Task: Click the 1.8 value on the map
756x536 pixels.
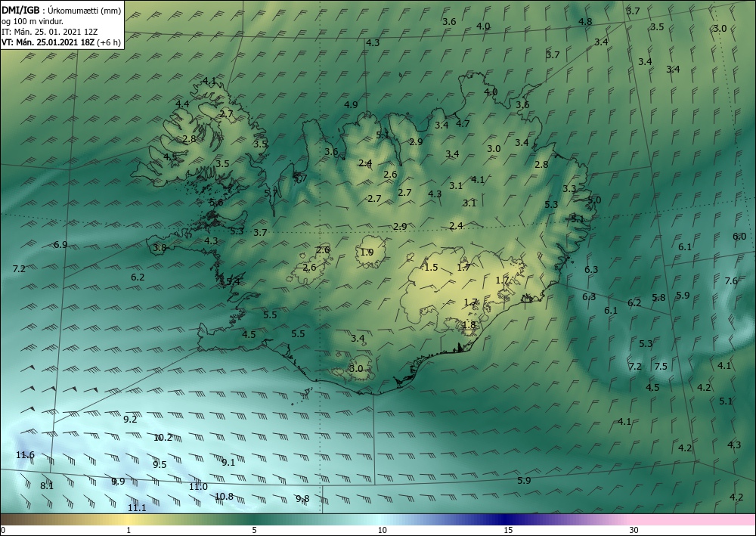Action: [469, 325]
